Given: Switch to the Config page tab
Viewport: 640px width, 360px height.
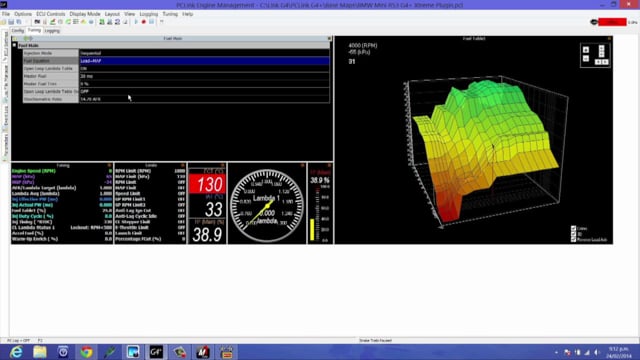Looking at the screenshot, I should 18,31.
